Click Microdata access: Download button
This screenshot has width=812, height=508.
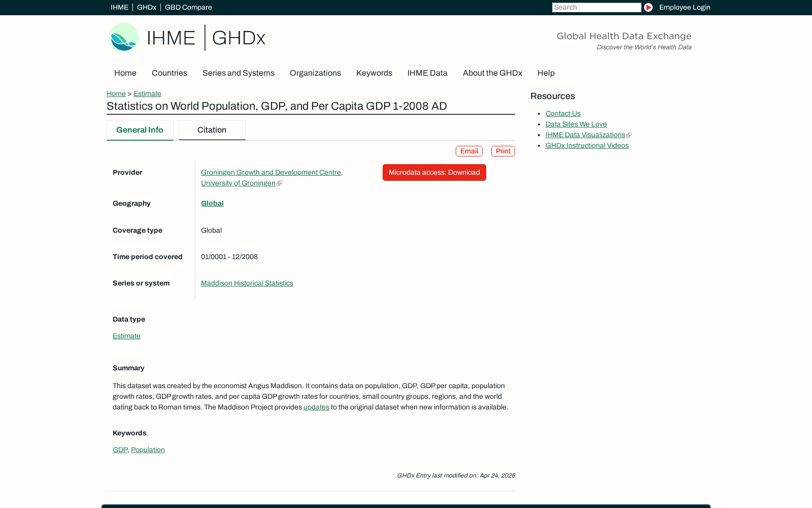pyautogui.click(x=434, y=172)
